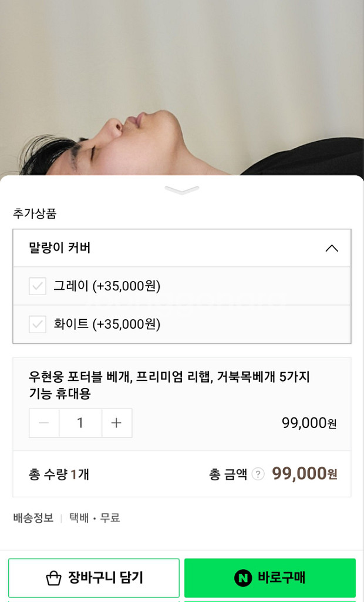Click the question mark icon next to 총 금액
This screenshot has width=364, height=602.
coord(258,474)
